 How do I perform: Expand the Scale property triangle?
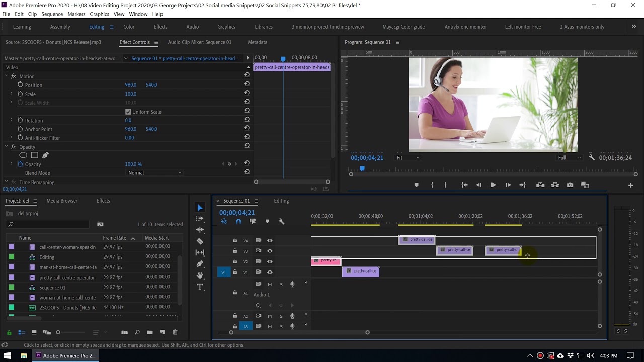12,94
